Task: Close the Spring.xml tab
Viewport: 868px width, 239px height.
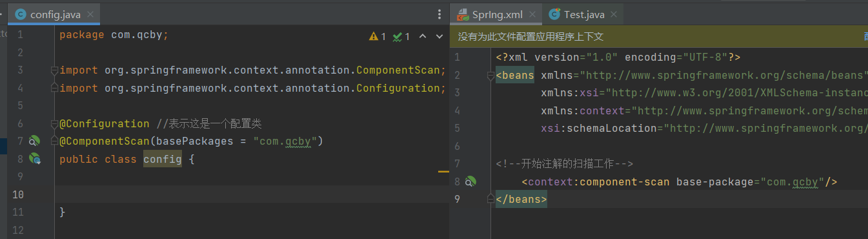Action: click(533, 14)
